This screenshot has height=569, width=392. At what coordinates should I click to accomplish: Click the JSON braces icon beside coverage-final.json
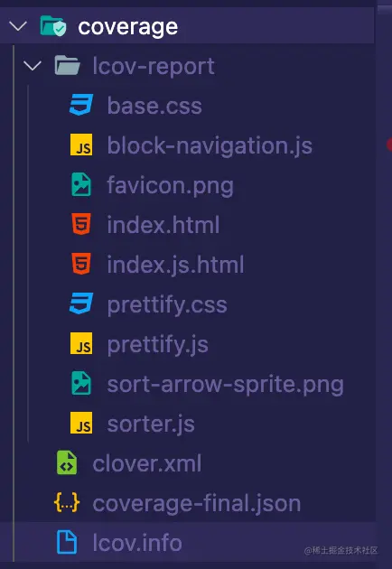[67, 502]
